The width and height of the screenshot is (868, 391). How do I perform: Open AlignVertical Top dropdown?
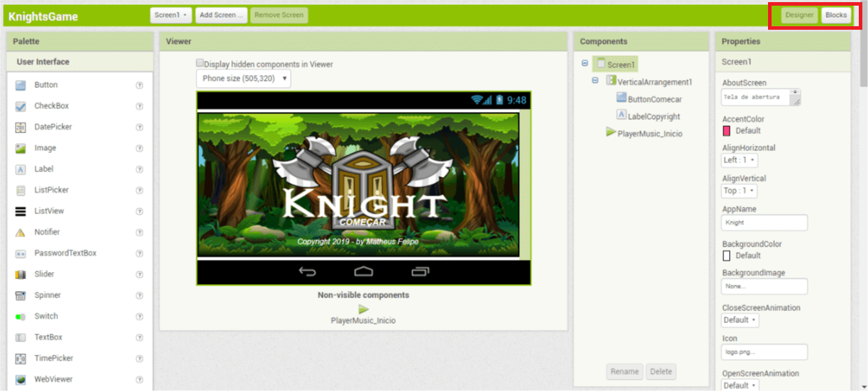(740, 191)
